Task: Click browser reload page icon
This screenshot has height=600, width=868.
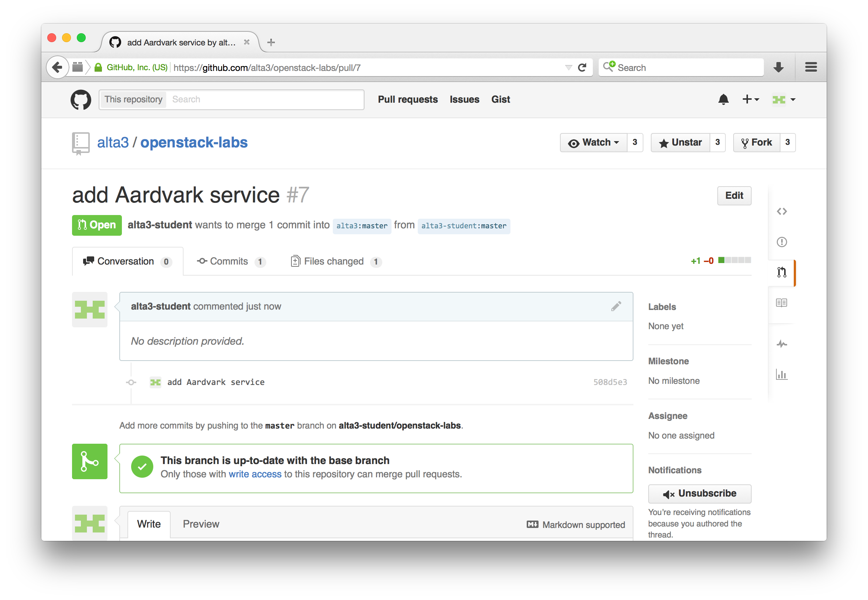Action: [582, 68]
